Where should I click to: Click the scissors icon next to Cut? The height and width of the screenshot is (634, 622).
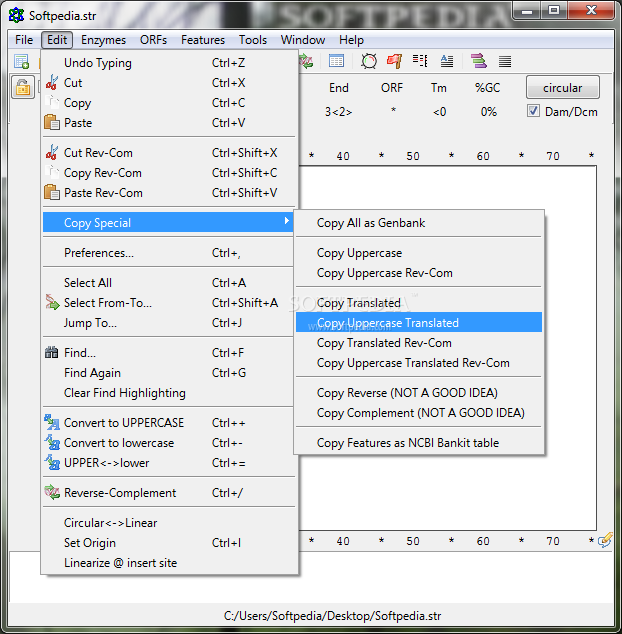(x=52, y=82)
